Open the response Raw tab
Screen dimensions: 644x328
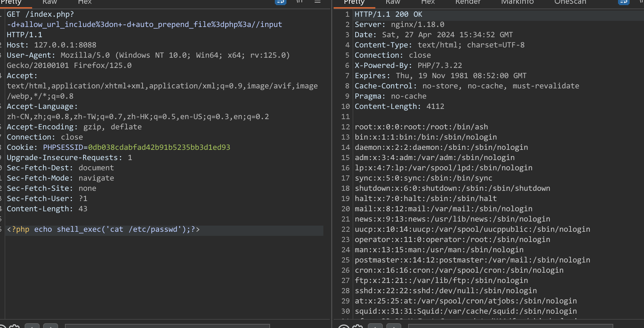[393, 2]
